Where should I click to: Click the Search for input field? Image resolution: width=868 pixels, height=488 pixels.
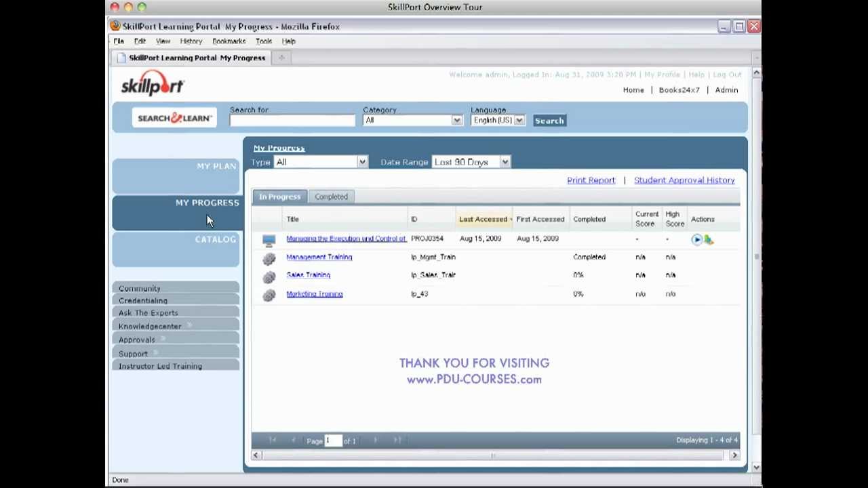[x=292, y=121]
